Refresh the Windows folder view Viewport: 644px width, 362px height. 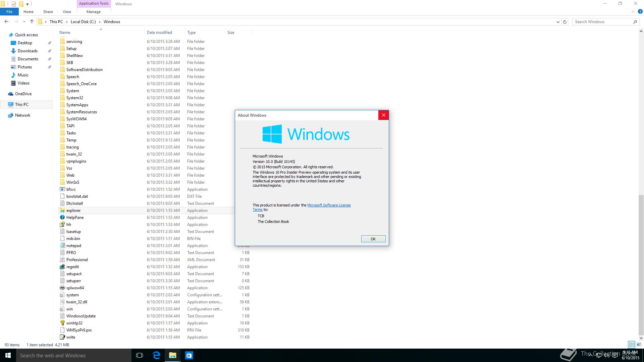coord(565,22)
